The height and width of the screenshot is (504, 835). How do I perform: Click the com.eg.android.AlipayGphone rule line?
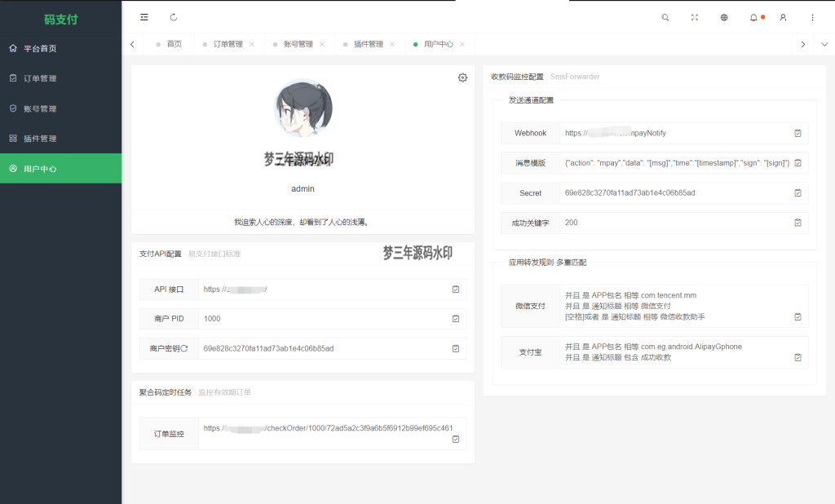(x=653, y=347)
